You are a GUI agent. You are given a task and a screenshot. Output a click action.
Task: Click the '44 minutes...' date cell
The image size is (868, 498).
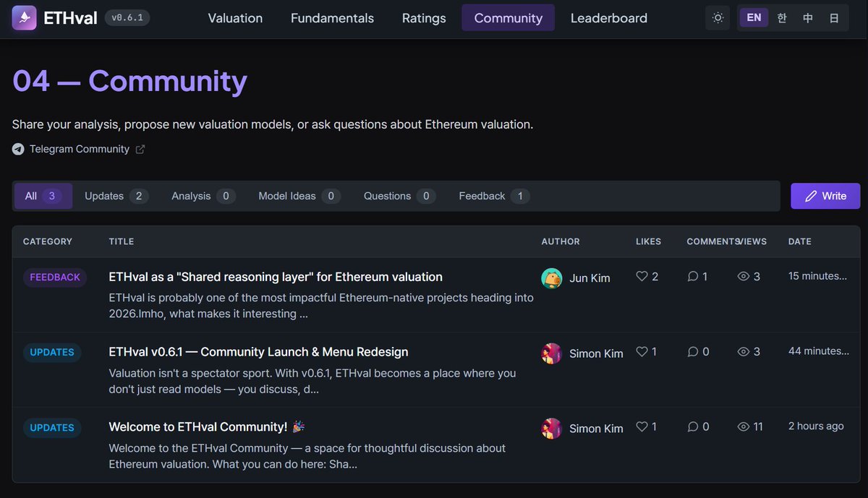click(819, 351)
